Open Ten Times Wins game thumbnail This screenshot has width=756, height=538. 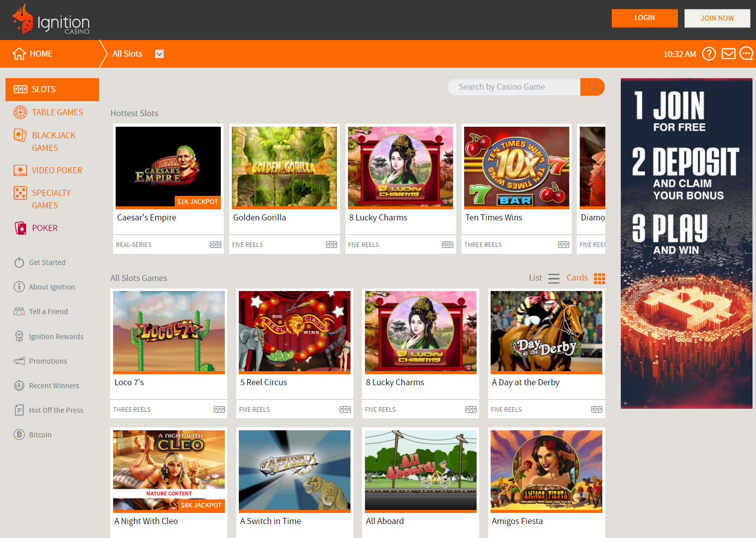coord(517,167)
